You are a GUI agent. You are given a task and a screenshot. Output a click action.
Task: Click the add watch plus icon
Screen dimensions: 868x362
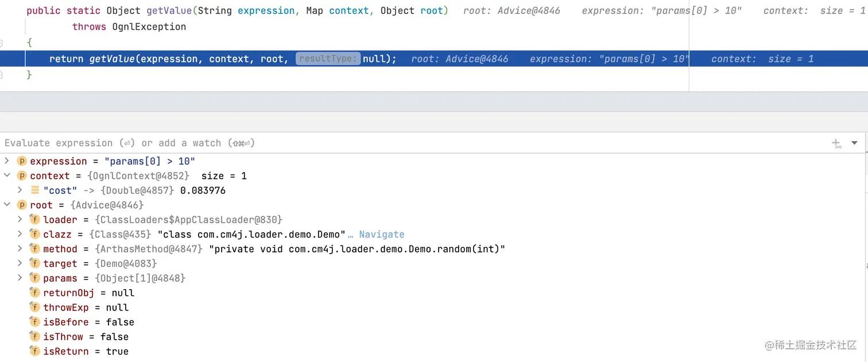[836, 143]
